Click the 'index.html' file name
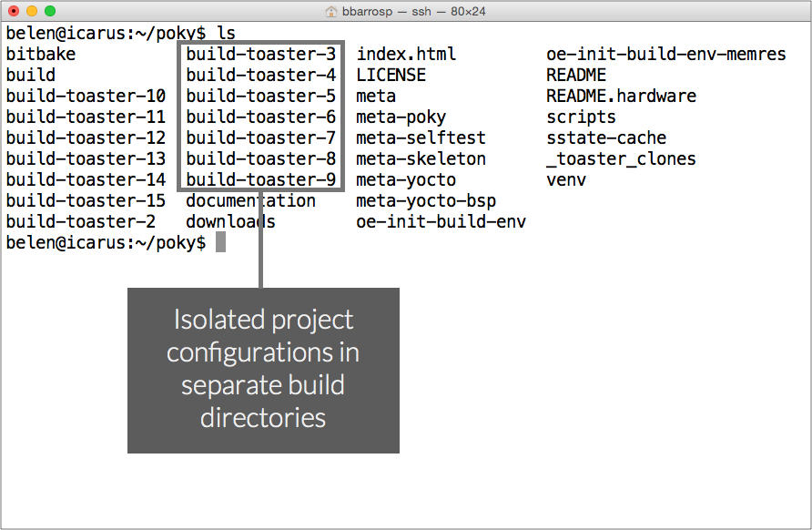The width and height of the screenshot is (812, 530). (x=406, y=54)
